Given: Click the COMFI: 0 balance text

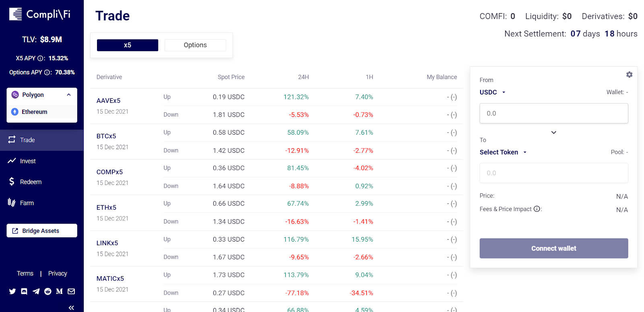Looking at the screenshot, I should (497, 16).
